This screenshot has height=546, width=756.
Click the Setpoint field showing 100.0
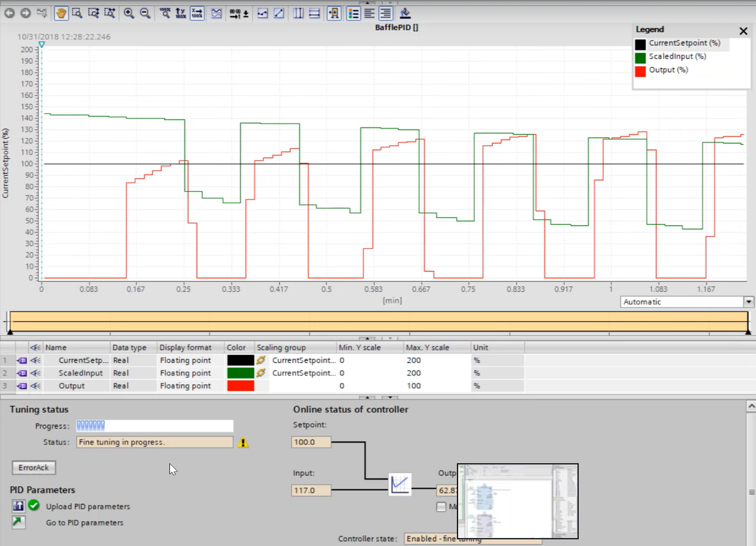pyautogui.click(x=311, y=442)
